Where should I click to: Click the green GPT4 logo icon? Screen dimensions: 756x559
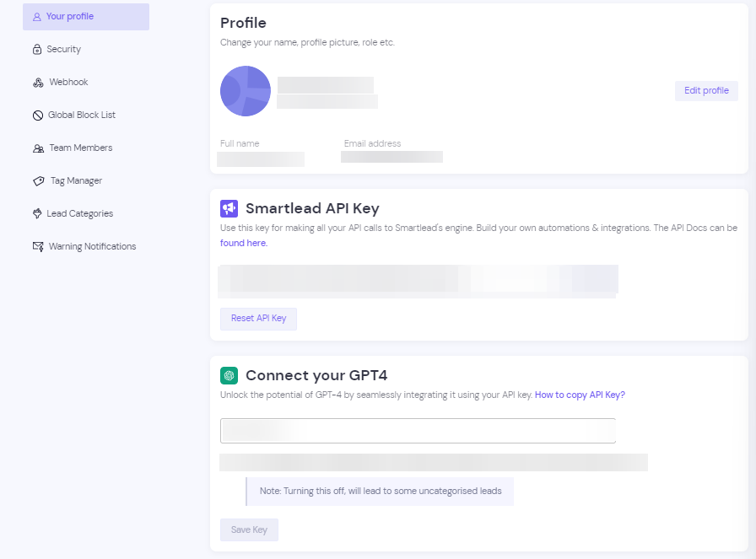(229, 375)
